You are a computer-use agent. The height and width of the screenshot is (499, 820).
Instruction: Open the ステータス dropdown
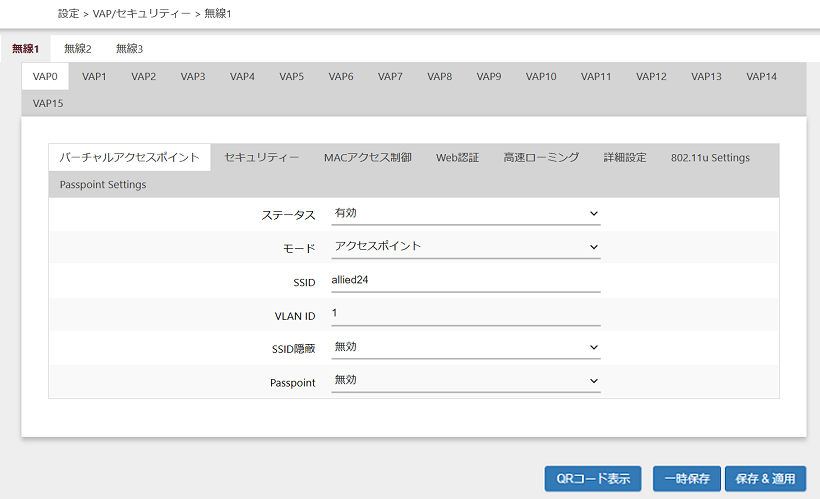[465, 214]
